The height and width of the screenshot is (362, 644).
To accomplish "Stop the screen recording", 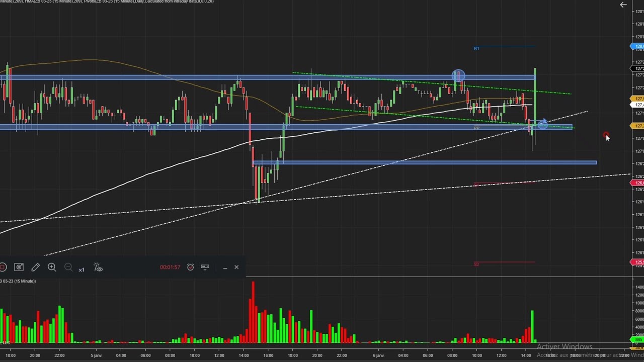I will [3, 267].
